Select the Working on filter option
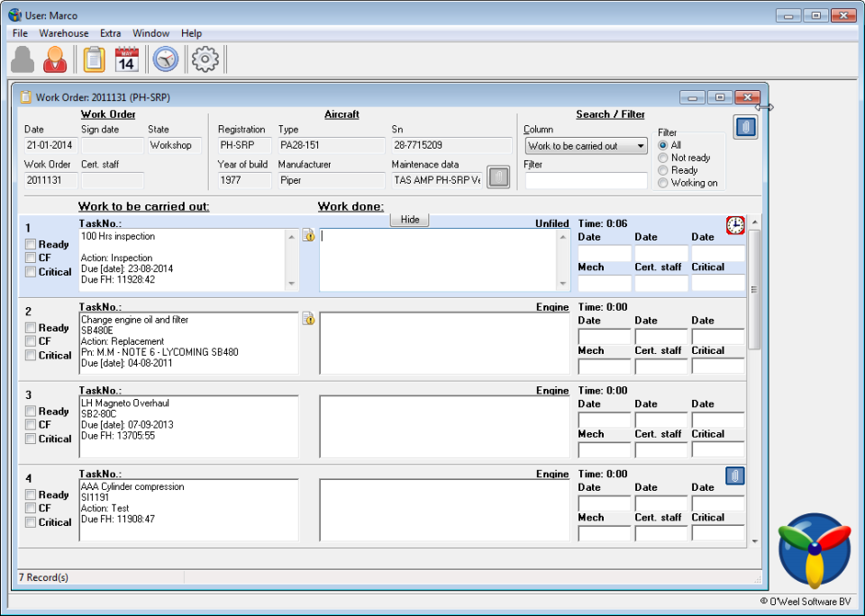The image size is (865, 616). pos(664,182)
